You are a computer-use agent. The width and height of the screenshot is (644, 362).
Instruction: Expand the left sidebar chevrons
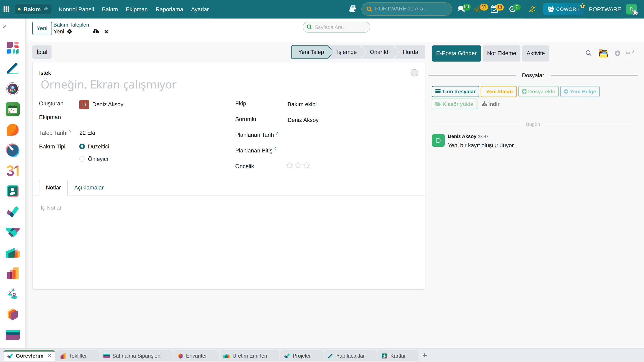coord(5,26)
